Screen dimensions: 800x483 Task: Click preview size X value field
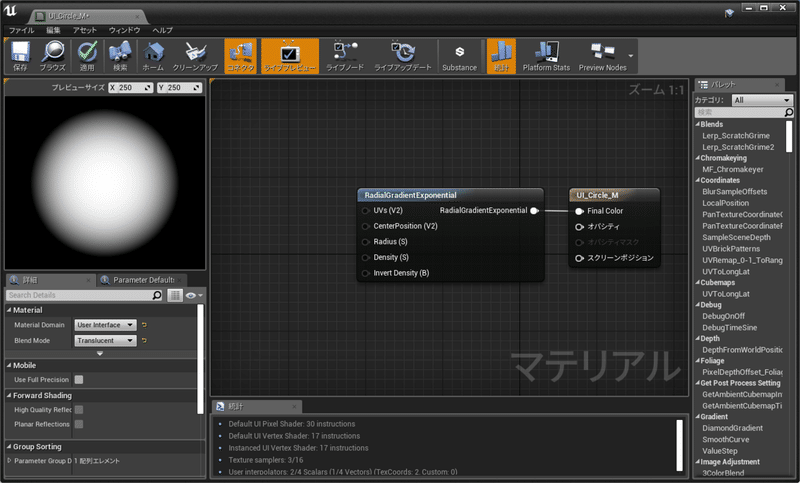pyautogui.click(x=131, y=88)
